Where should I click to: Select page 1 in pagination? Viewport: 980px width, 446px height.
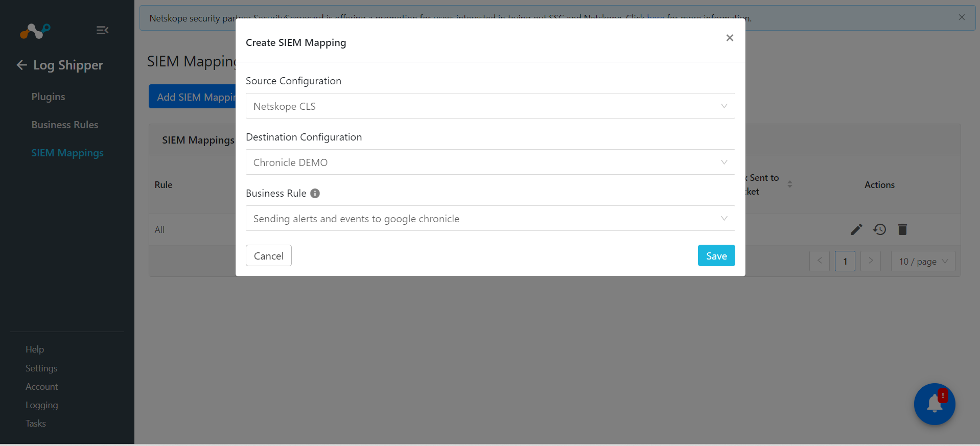845,261
